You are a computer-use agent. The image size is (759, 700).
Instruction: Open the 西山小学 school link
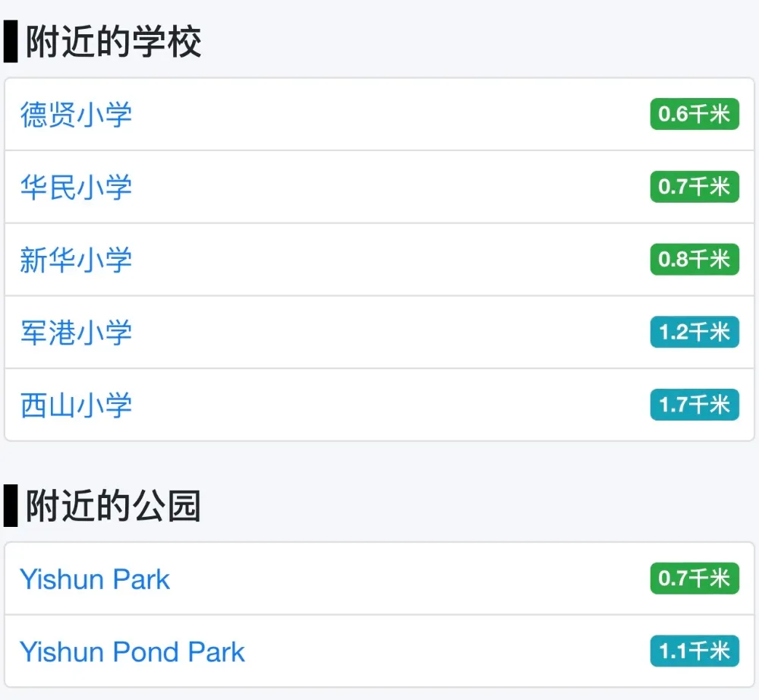(x=76, y=405)
